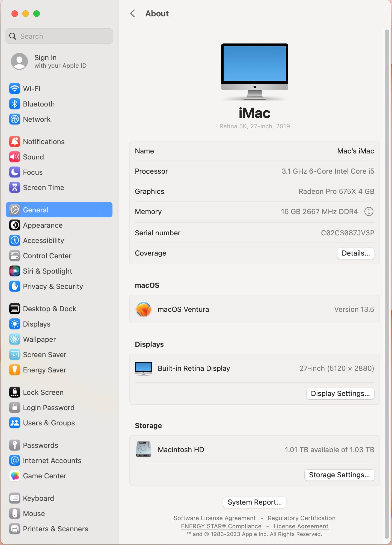This screenshot has width=392, height=545.
Task: Click '27-inch (5120 × 2880)' text
Action: coord(337,368)
